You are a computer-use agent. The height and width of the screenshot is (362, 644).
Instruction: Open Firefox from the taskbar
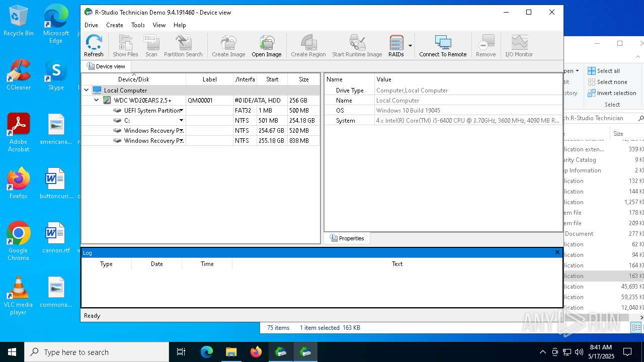[256, 352]
